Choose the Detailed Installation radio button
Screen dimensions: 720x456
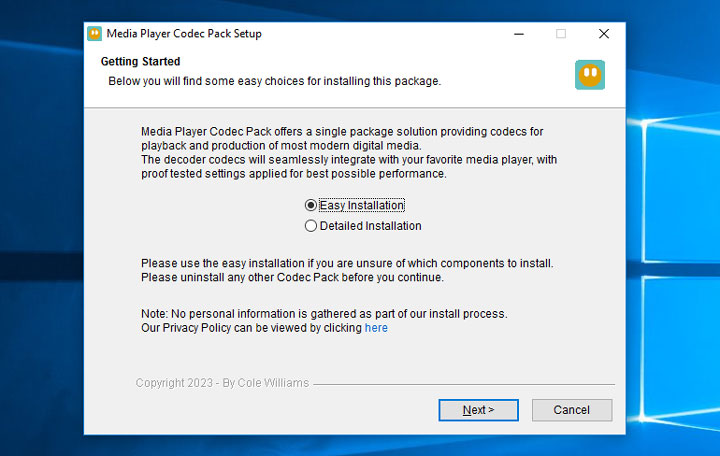pos(311,226)
